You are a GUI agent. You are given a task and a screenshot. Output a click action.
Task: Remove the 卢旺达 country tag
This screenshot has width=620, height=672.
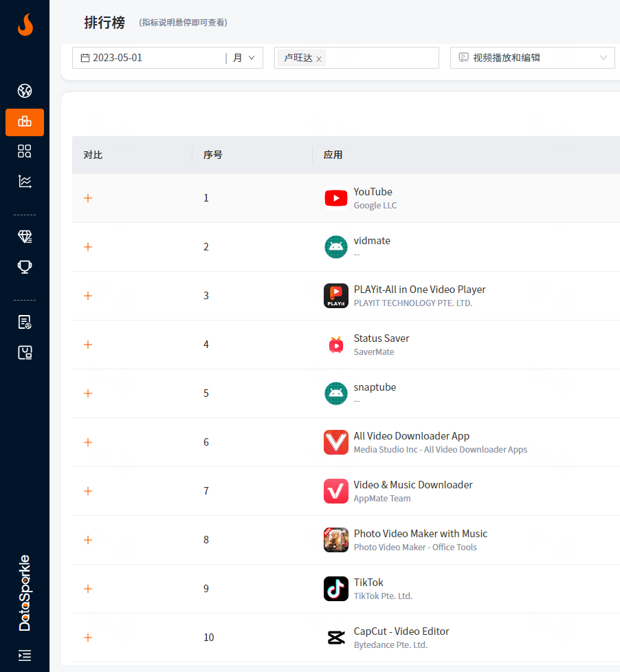click(x=319, y=59)
